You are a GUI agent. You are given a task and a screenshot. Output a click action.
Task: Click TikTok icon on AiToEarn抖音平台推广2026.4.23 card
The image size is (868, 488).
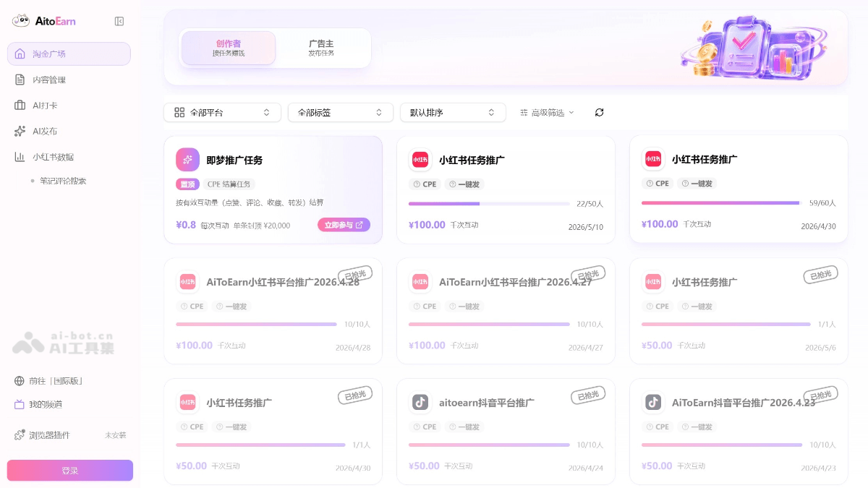653,402
